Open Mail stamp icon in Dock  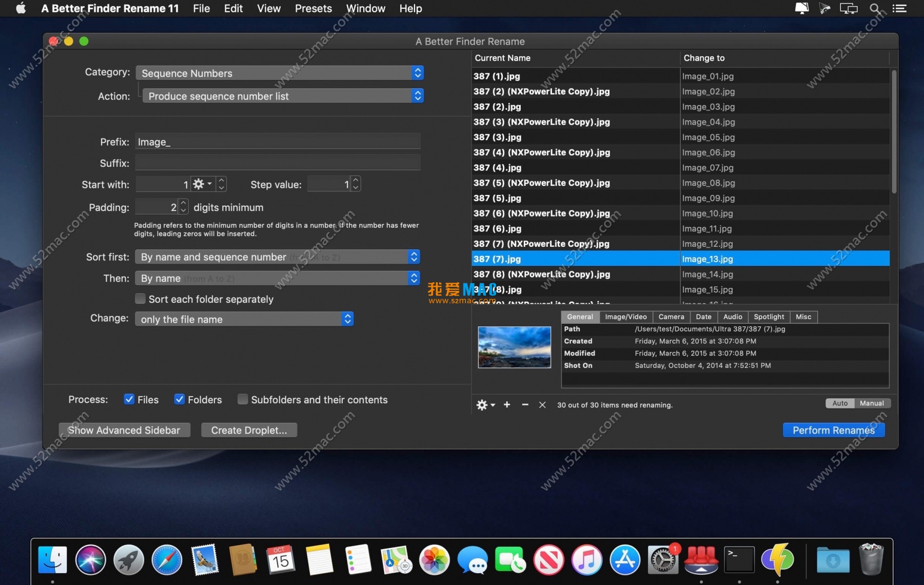(205, 559)
